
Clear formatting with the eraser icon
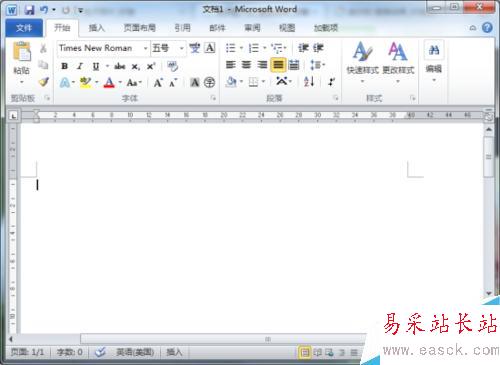click(x=172, y=66)
